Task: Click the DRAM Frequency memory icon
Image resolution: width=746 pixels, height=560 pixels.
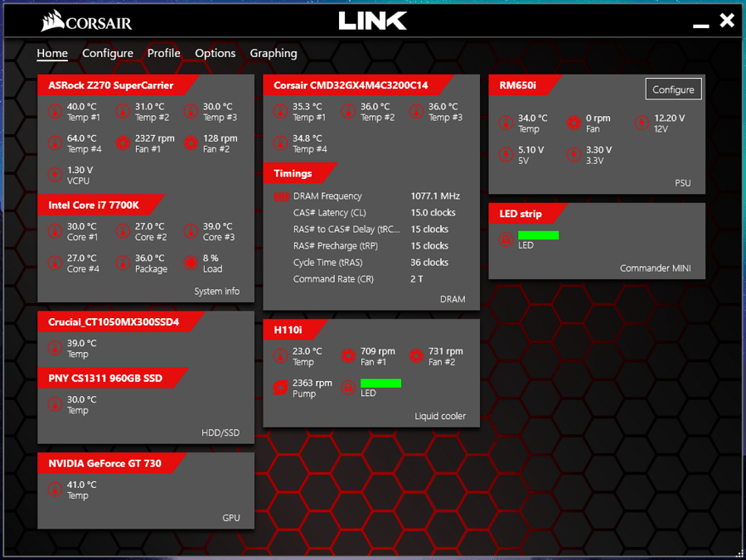Action: [281, 196]
